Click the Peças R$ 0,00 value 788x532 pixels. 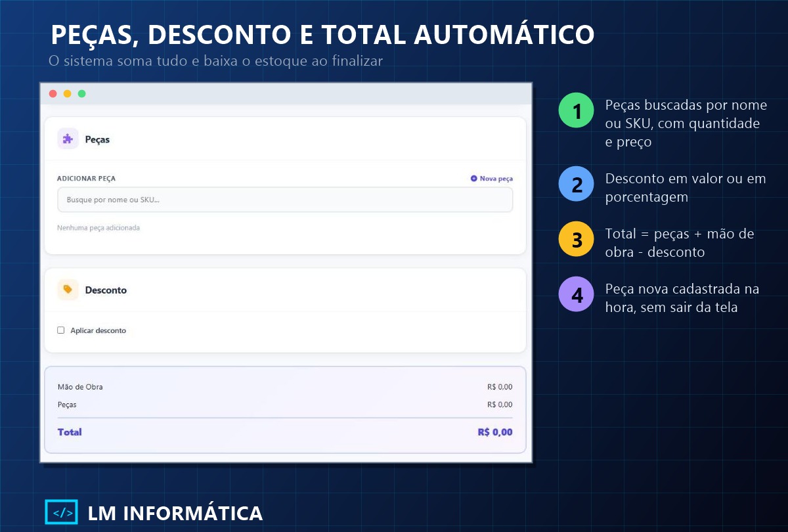500,405
